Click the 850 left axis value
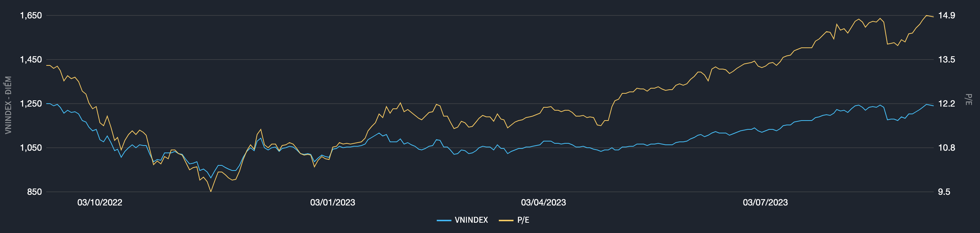The image size is (980, 233). pos(34,192)
